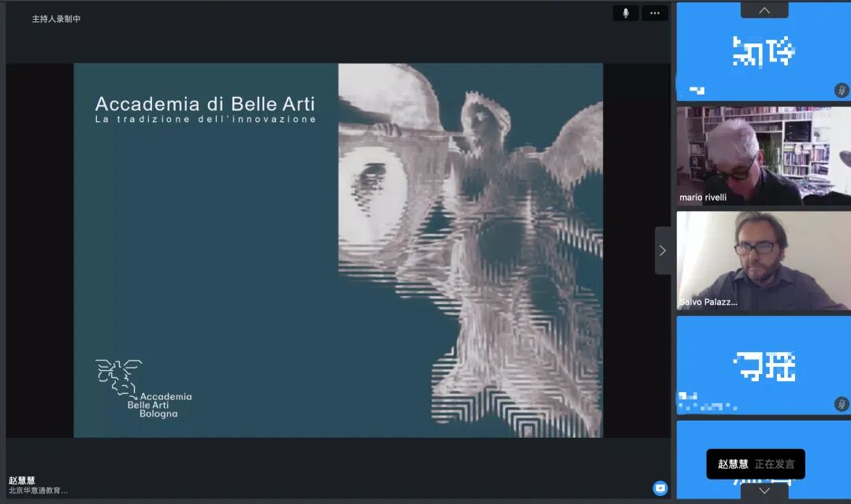Click the 'mario rivelli' name label
851x504 pixels.
click(703, 198)
